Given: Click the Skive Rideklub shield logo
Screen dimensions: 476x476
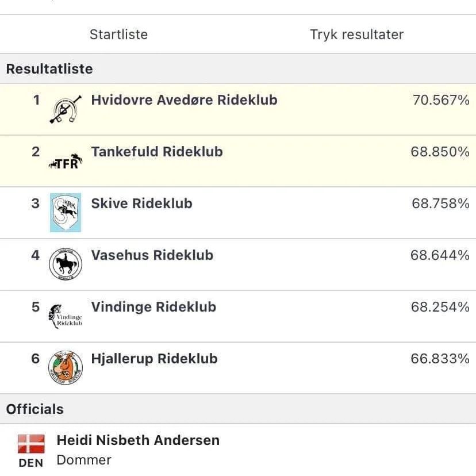Looking at the screenshot, I should point(66,213).
